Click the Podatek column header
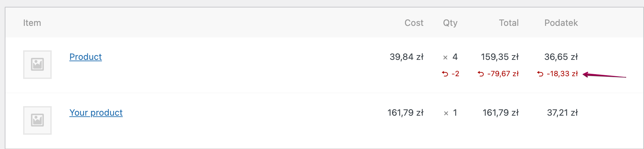Screen dimensions: 644x149 (x=561, y=23)
